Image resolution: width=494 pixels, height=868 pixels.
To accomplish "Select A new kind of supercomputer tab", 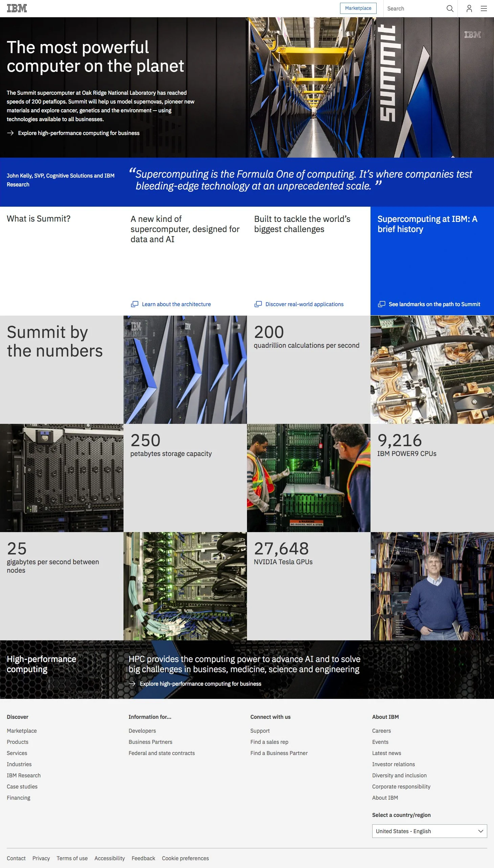I will click(x=185, y=261).
